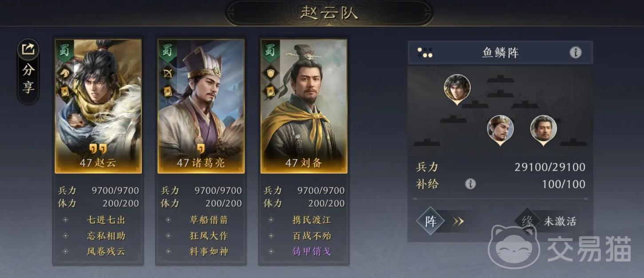View the purple 铸甲销戈 skill
644x278 pixels.
coord(312,251)
